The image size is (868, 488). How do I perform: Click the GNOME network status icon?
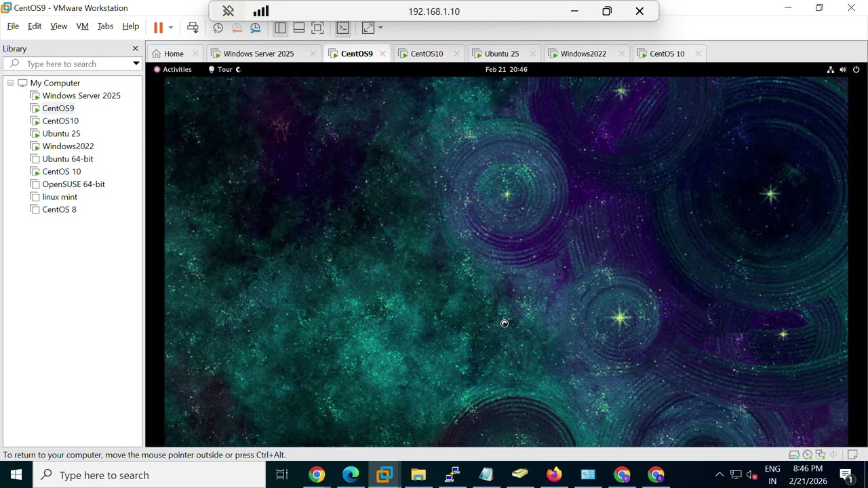[830, 69]
